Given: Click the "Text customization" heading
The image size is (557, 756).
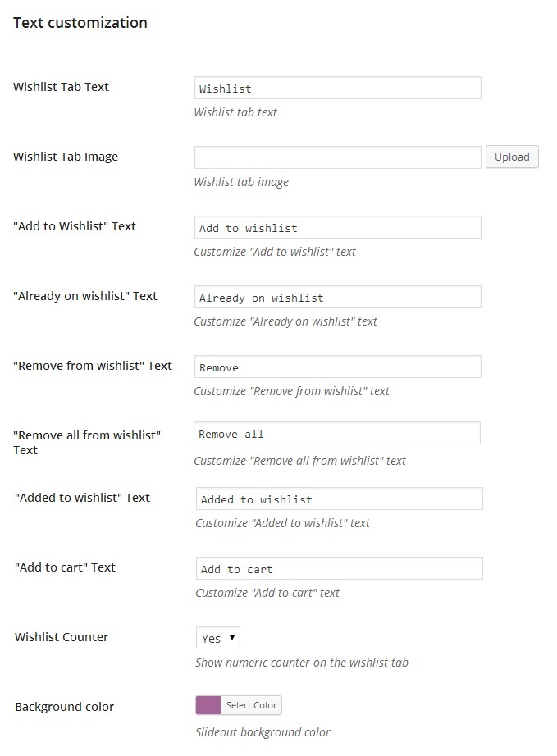Looking at the screenshot, I should [x=80, y=23].
